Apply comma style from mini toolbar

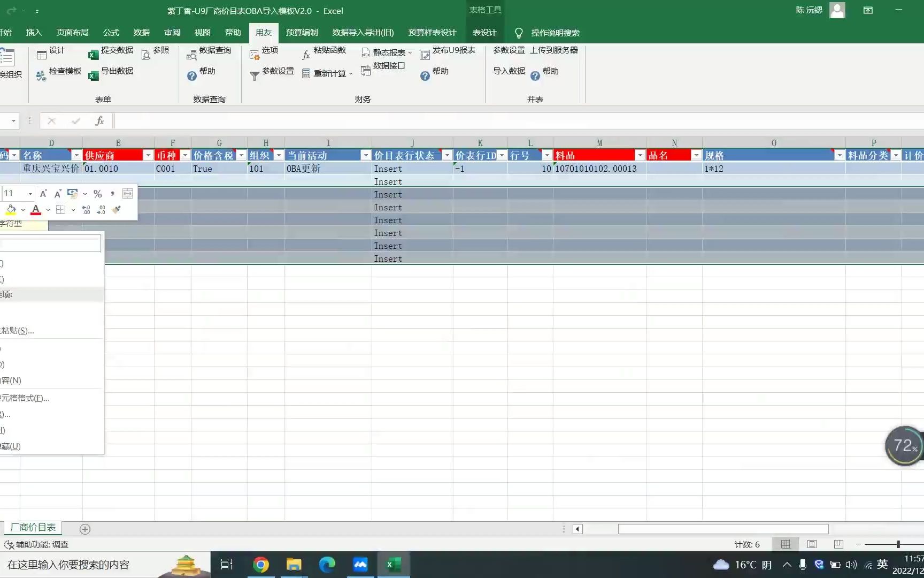(112, 194)
